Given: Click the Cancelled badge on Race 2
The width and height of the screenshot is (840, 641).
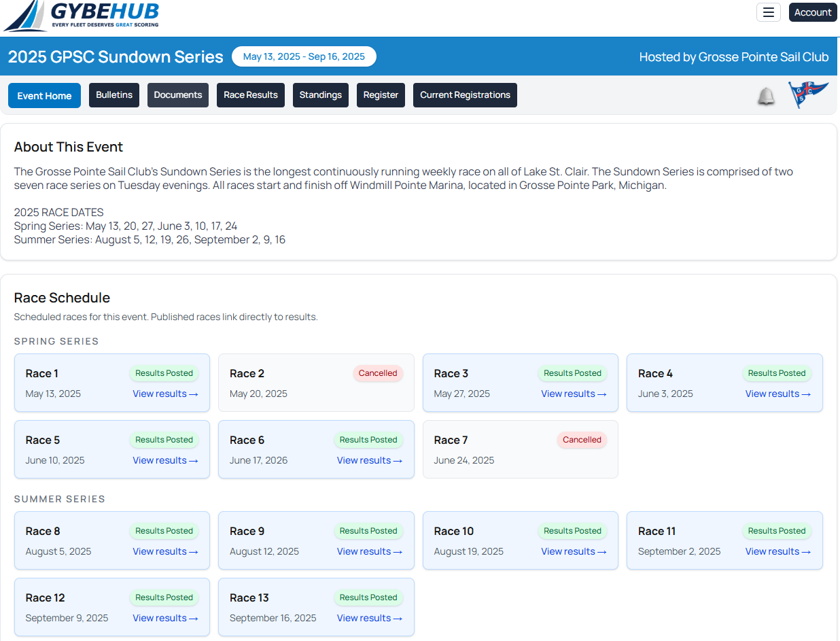Looking at the screenshot, I should (378, 373).
